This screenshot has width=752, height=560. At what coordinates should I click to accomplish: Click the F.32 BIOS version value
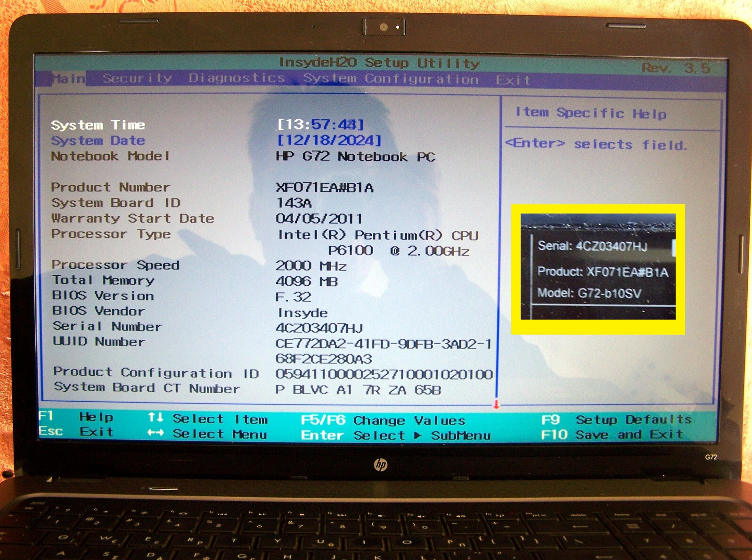click(294, 297)
